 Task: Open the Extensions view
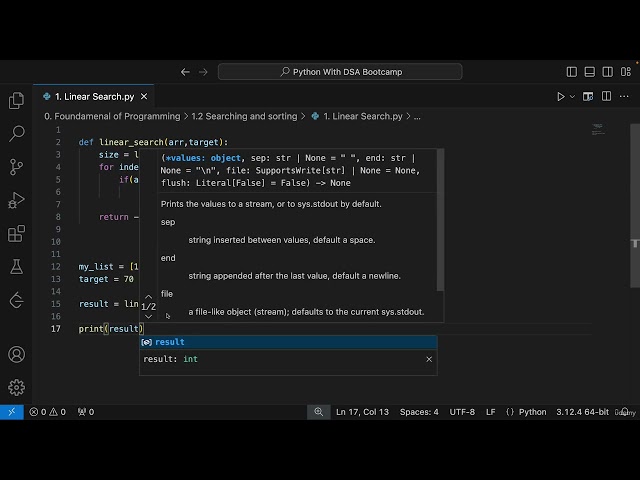pyautogui.click(x=16, y=234)
